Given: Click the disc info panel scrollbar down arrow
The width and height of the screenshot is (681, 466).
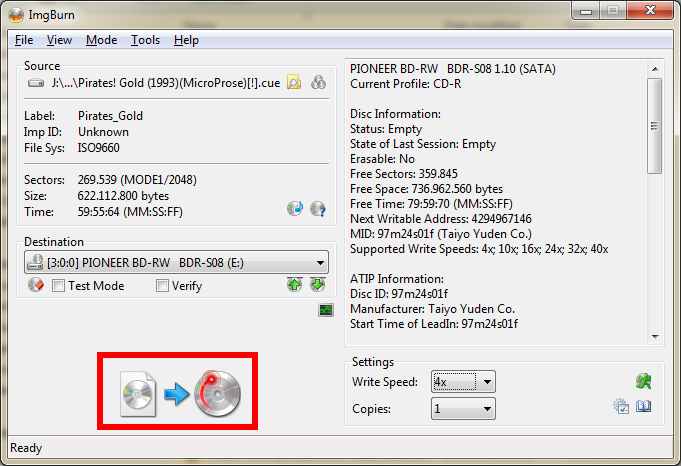Looking at the screenshot, I should click(655, 337).
